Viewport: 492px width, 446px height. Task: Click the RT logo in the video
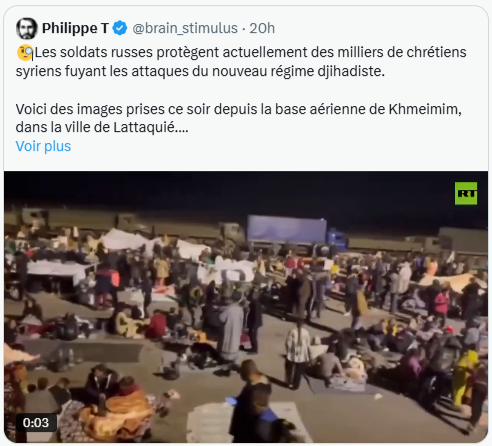click(466, 193)
